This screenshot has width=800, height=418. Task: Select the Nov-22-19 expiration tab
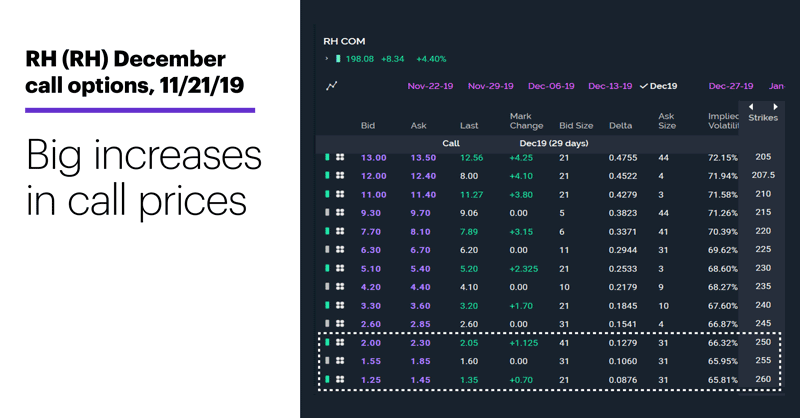pyautogui.click(x=430, y=86)
